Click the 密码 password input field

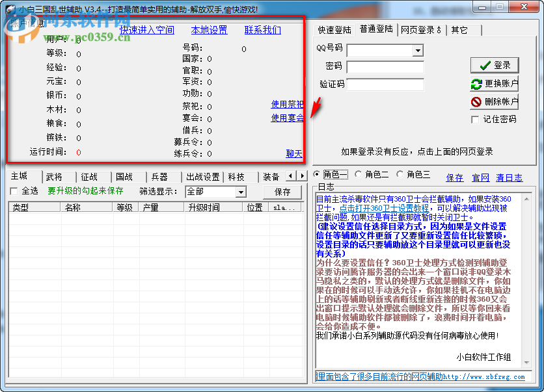point(385,67)
